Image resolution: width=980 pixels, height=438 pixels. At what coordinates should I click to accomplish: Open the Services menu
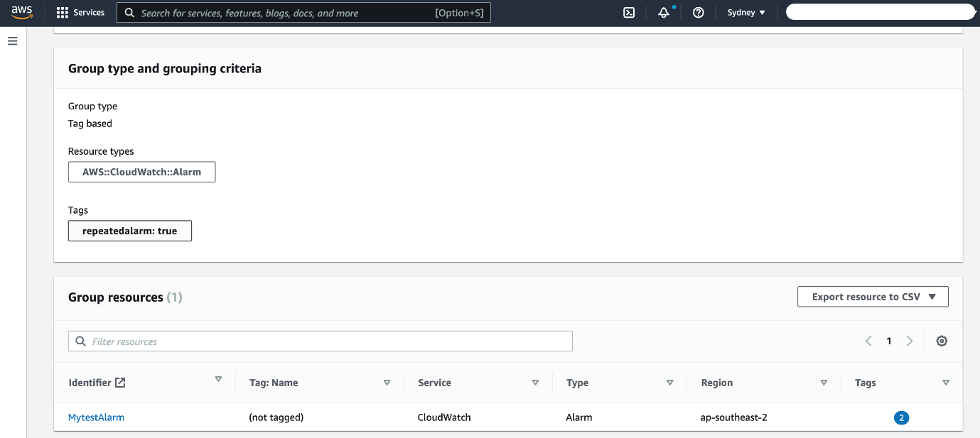pyautogui.click(x=80, y=12)
